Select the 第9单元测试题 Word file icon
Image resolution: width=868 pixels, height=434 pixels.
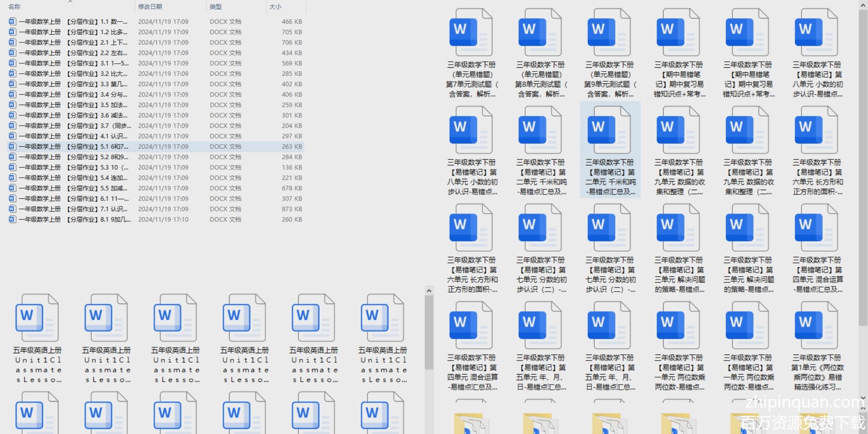coord(609,33)
